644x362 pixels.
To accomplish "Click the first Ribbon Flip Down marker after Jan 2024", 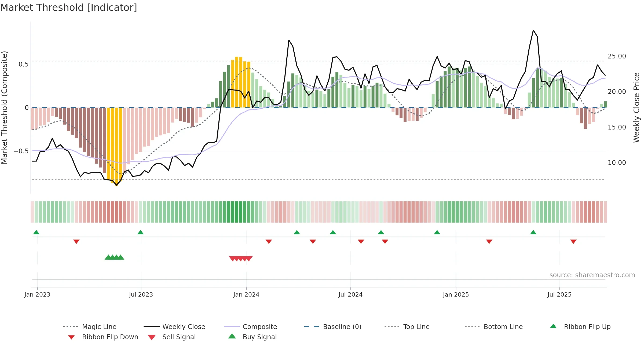I will tap(269, 242).
